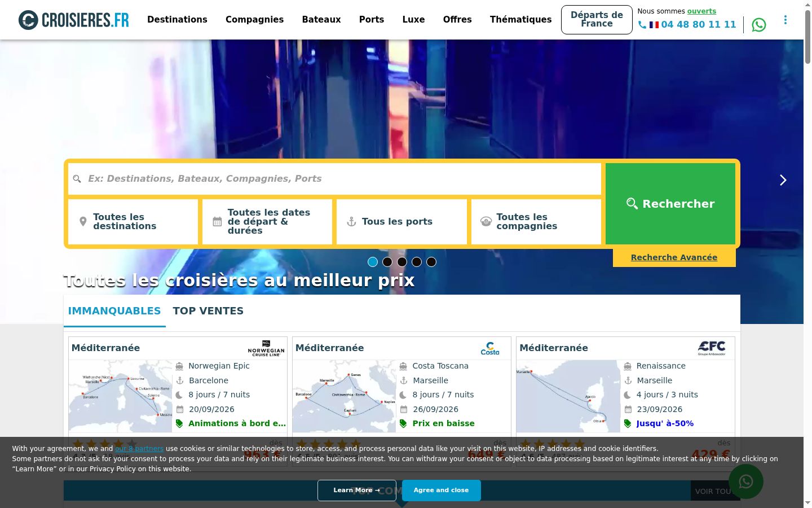Click 'Toutes les croisières au meilleur prix' heading

tap(239, 281)
